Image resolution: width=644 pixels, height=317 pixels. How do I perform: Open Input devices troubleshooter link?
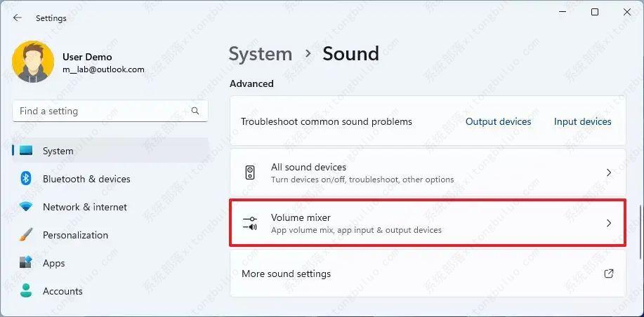pyautogui.click(x=582, y=121)
